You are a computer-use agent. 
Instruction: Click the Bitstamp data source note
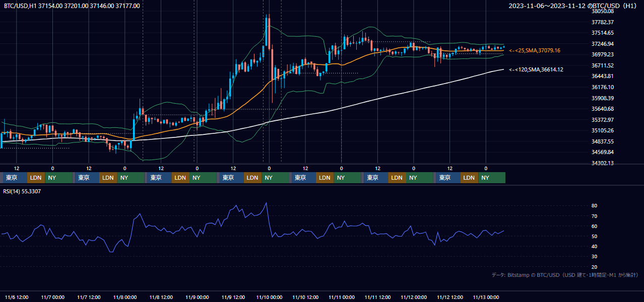[565, 275]
